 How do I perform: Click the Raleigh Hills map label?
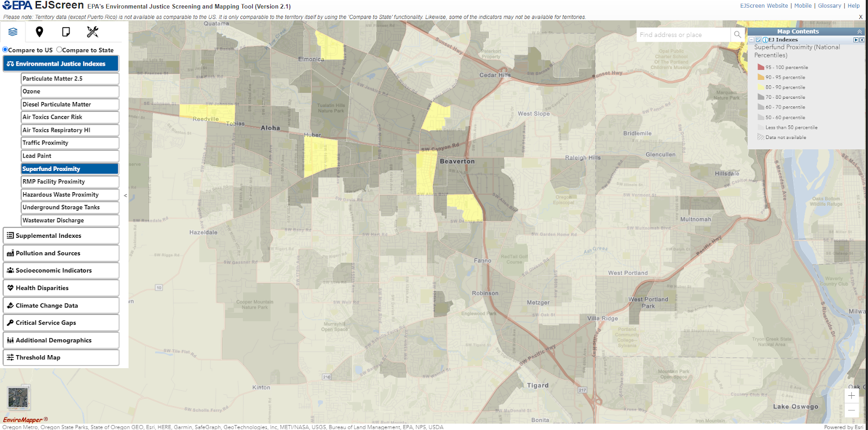583,158
